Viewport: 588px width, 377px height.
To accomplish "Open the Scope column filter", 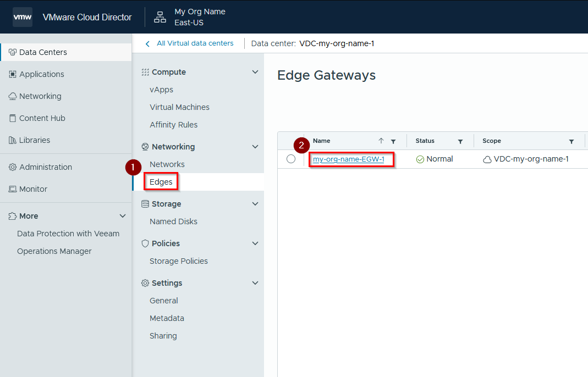I will (x=571, y=141).
